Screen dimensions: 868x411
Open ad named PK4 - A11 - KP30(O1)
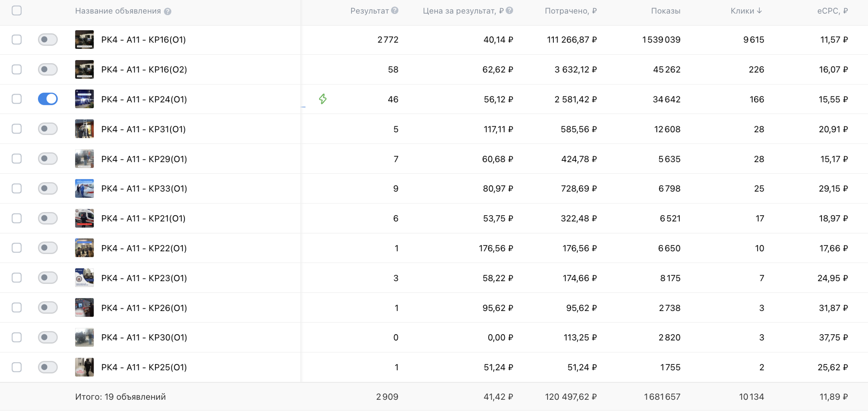[144, 337]
